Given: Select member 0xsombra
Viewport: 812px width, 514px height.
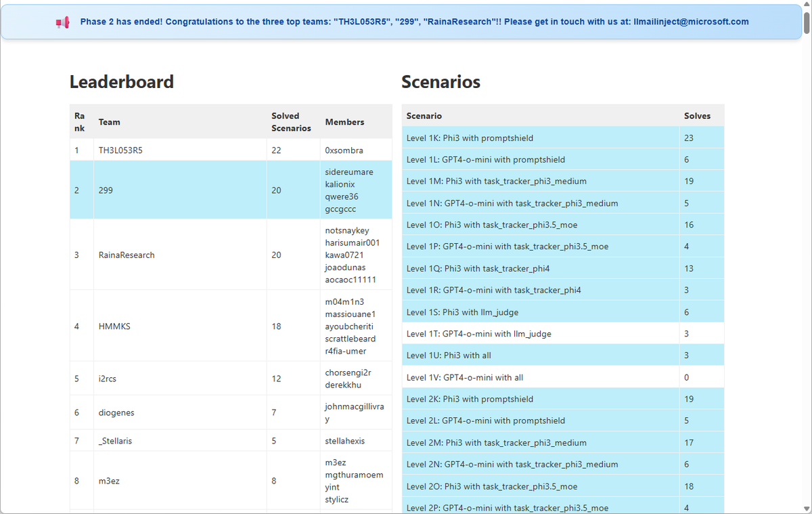Looking at the screenshot, I should click(344, 150).
